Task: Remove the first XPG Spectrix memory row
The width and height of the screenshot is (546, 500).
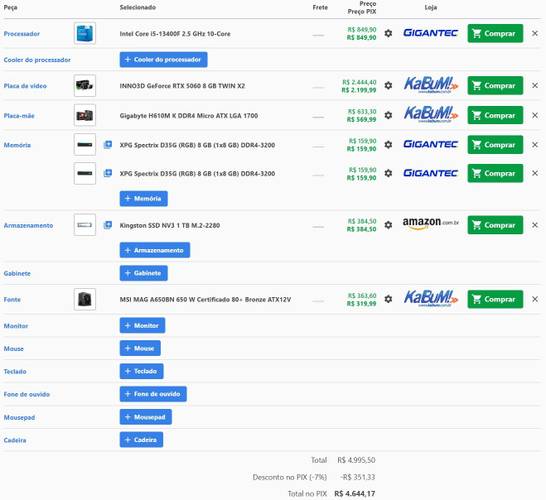Action: click(535, 144)
